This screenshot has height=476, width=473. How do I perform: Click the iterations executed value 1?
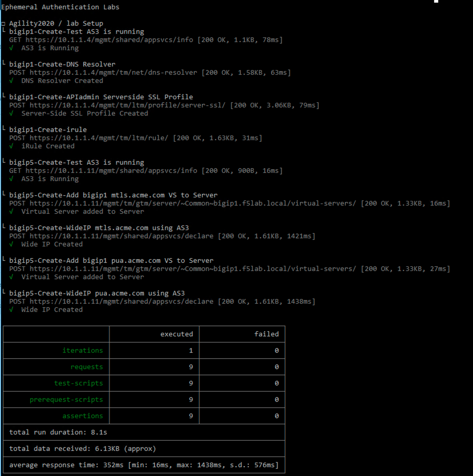tap(191, 351)
